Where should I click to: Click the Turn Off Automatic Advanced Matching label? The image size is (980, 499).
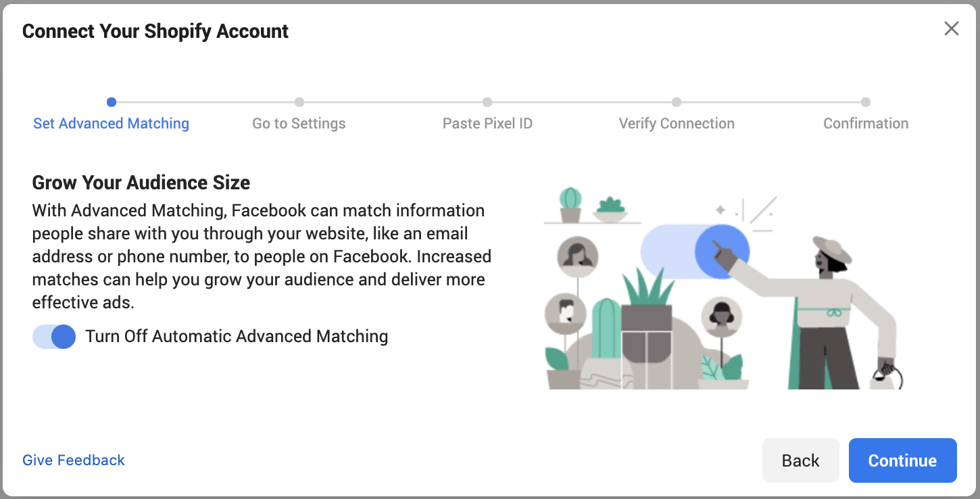(x=237, y=336)
